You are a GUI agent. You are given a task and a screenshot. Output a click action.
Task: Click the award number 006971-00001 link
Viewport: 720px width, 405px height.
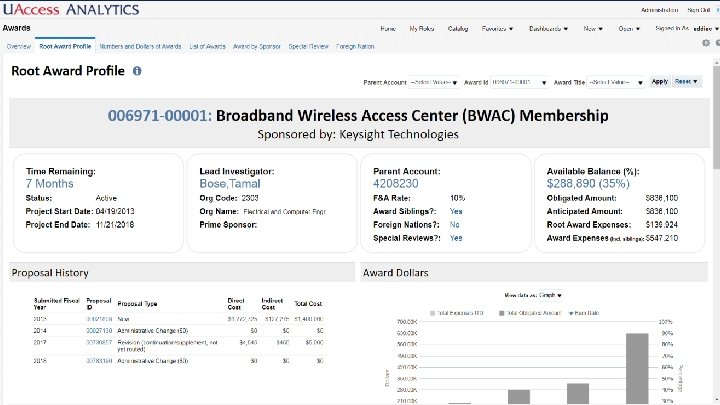[160, 115]
